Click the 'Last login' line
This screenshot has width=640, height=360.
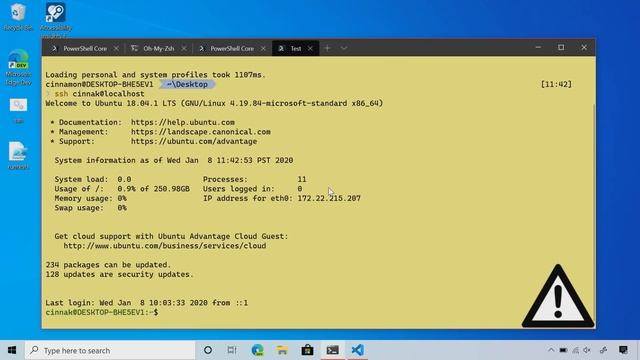pyautogui.click(x=147, y=303)
